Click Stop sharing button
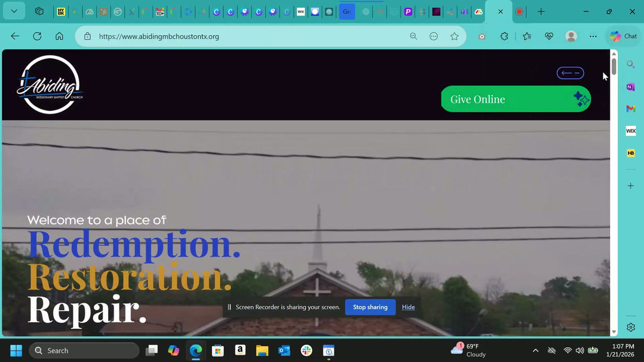The height and width of the screenshot is (362, 644). (x=370, y=307)
